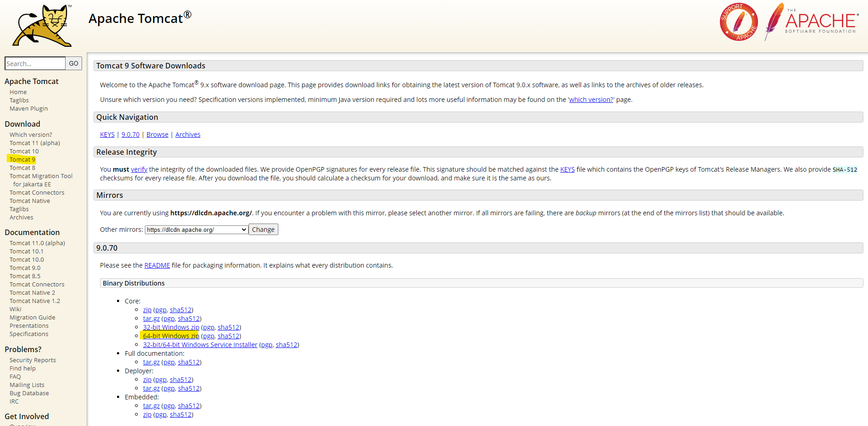The width and height of the screenshot is (868, 426).
Task: Click Archives in Quick Navigation
Action: (x=188, y=135)
